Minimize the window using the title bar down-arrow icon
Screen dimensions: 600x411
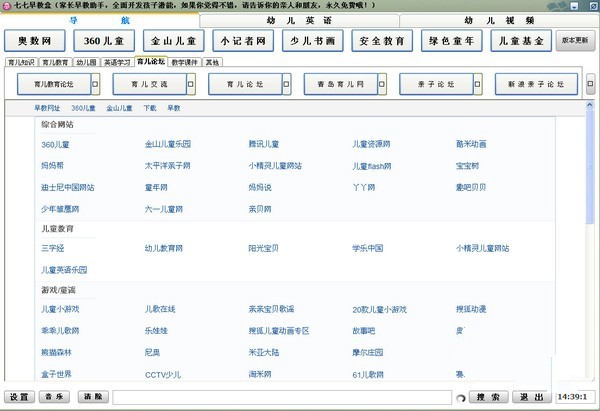[x=575, y=6]
